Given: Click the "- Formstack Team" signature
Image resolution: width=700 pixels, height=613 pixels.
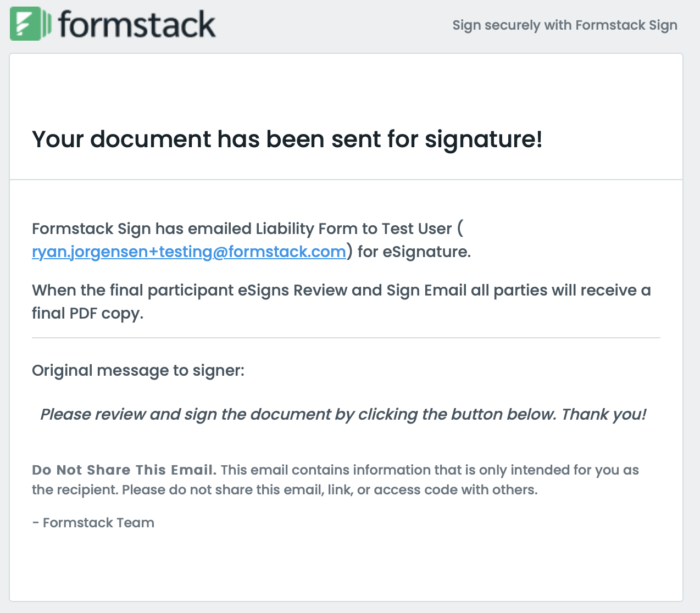Looking at the screenshot, I should [x=93, y=523].
